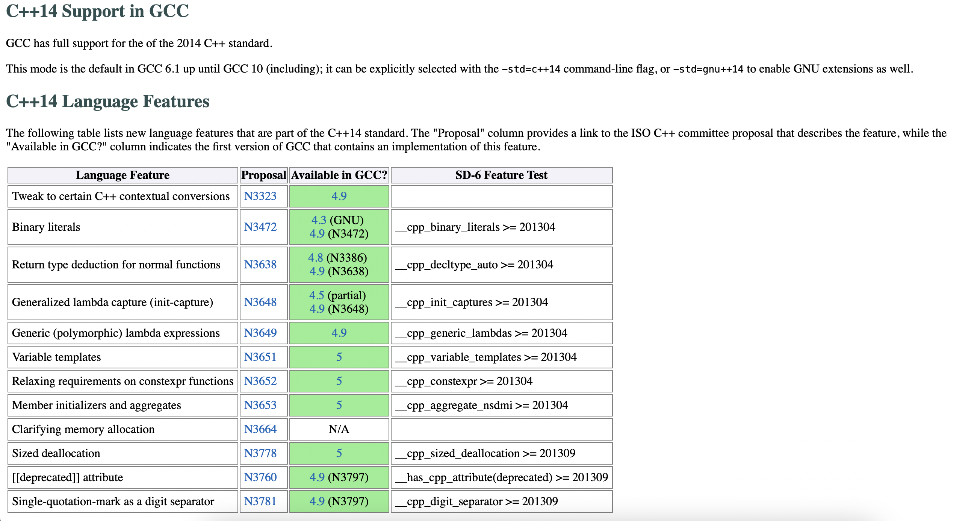This screenshot has height=521, width=980.
Task: Follow the N3664 memory allocation link
Action: (x=260, y=429)
